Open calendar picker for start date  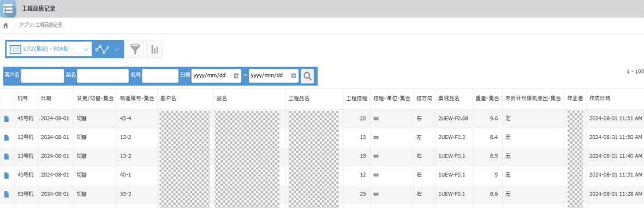pos(236,76)
